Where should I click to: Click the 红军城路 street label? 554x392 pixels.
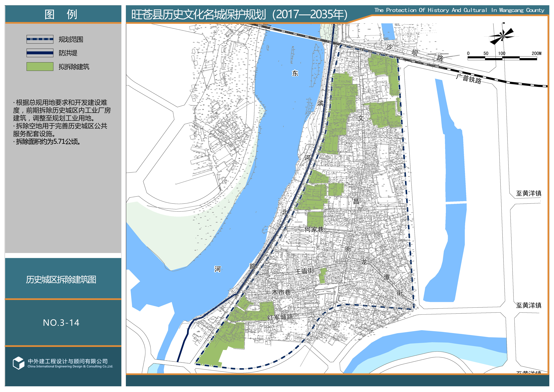(x=280, y=317)
